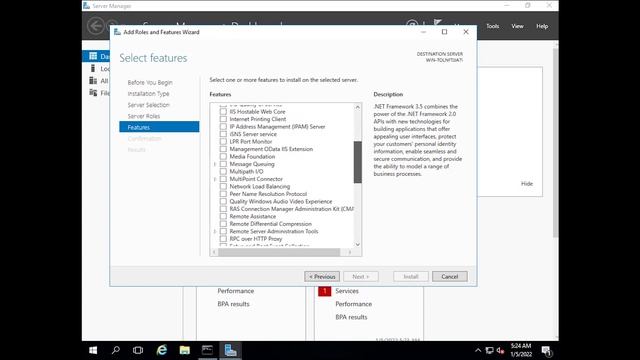Click the Hide link in Server Manager
The width and height of the screenshot is (640, 360).
(x=527, y=184)
